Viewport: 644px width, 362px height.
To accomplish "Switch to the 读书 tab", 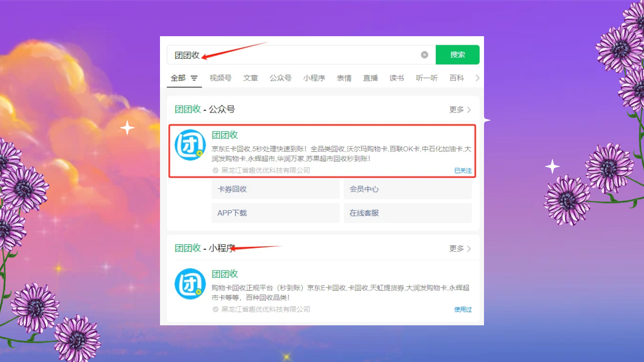I will (396, 78).
